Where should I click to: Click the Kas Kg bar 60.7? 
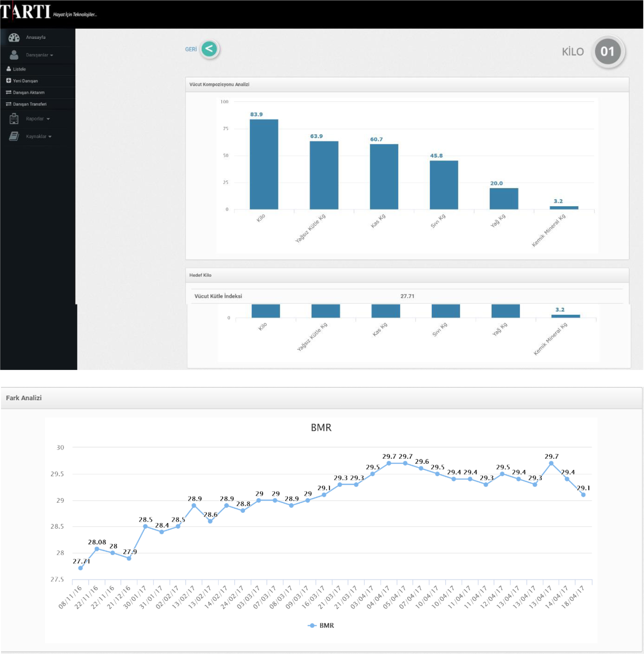384,176
